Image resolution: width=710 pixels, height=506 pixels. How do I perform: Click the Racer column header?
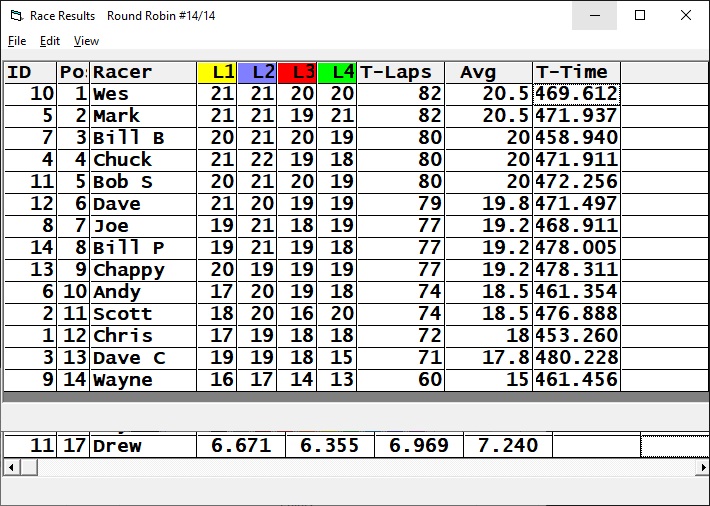(143, 72)
